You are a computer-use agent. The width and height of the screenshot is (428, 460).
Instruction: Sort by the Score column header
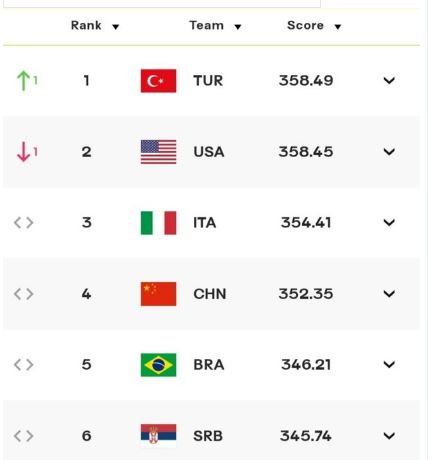pyautogui.click(x=314, y=25)
